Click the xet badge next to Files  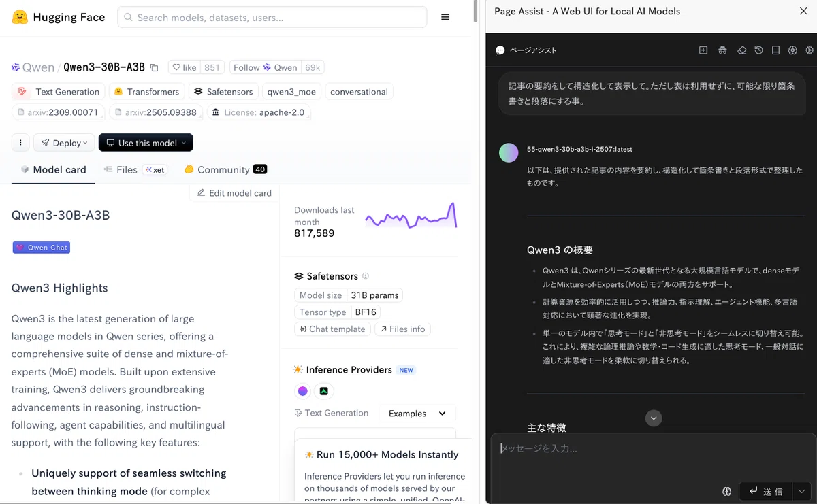point(155,170)
